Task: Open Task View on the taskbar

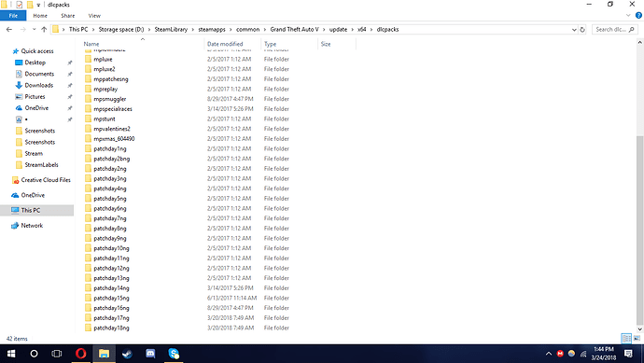Action: tap(57, 354)
